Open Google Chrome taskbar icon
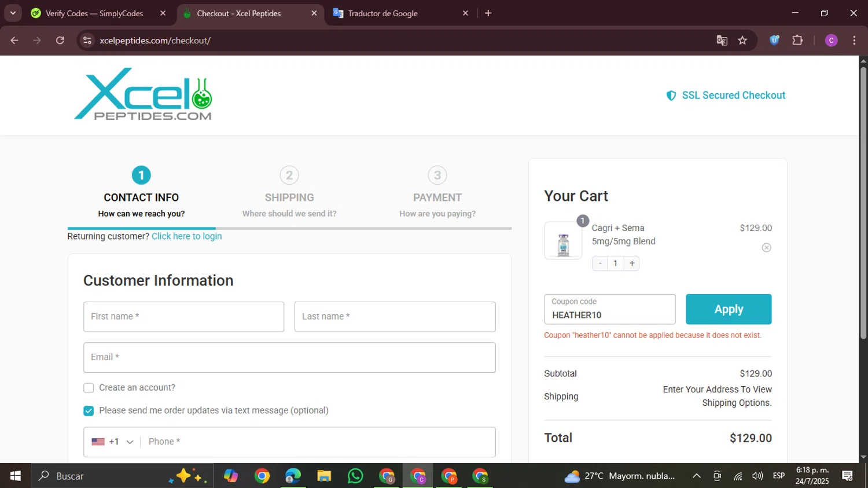Viewport: 868px width, 488px height. click(262, 476)
